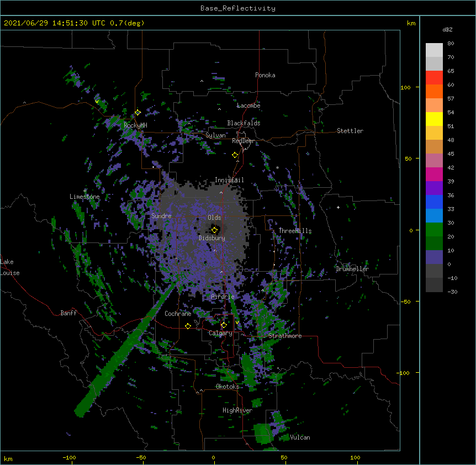
Task: Click the Sylvan label on the map
Action: pos(215,135)
